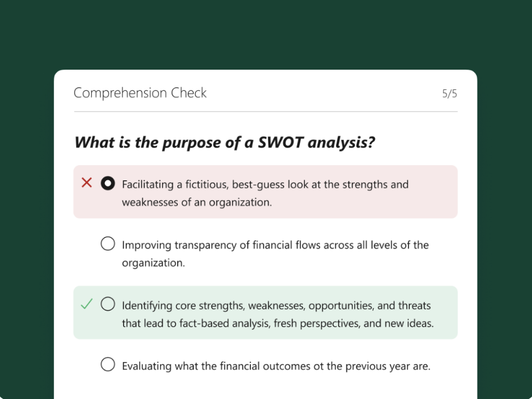Click the green checkmark correct-answer icon
Image resolution: width=532 pixels, height=399 pixels.
[x=87, y=304]
